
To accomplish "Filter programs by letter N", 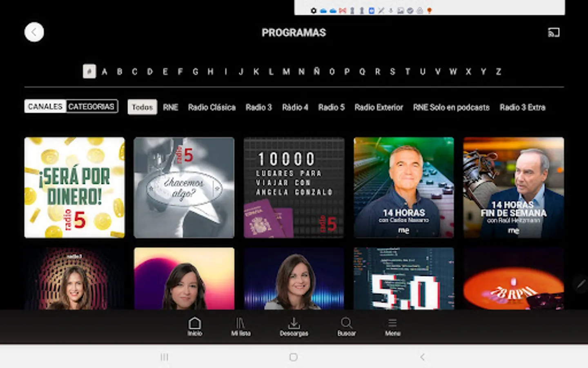I will click(301, 72).
